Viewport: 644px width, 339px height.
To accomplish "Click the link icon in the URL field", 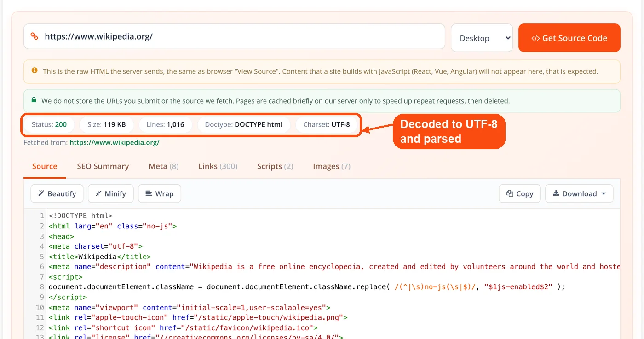I will pyautogui.click(x=34, y=36).
